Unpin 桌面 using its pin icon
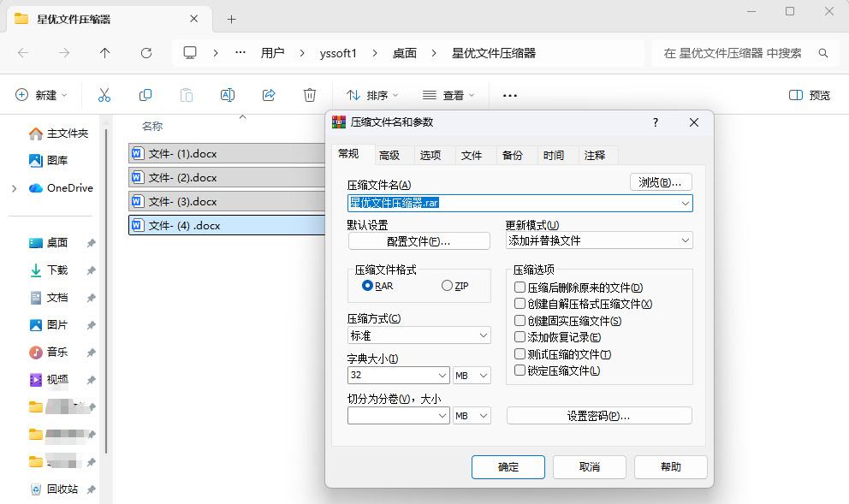 pos(91,243)
